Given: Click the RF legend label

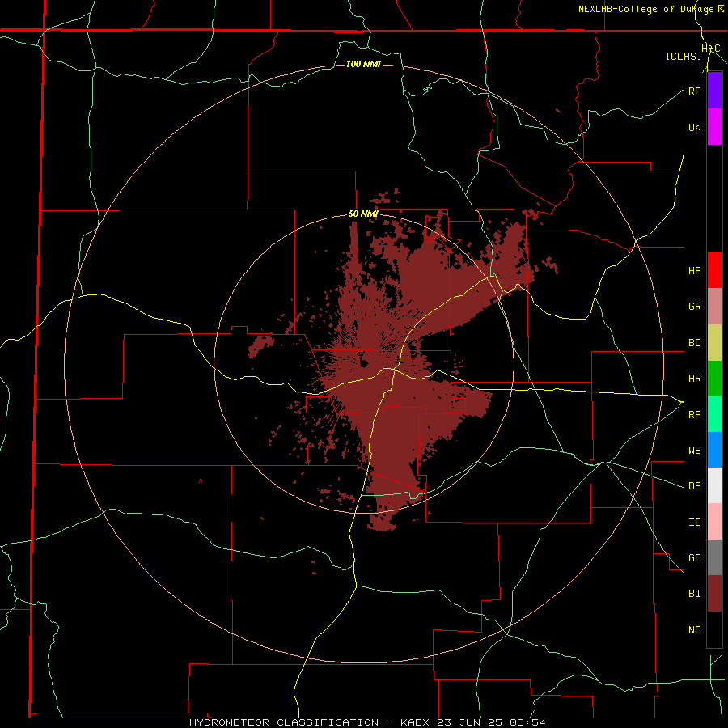Looking at the screenshot, I should coord(694,91).
